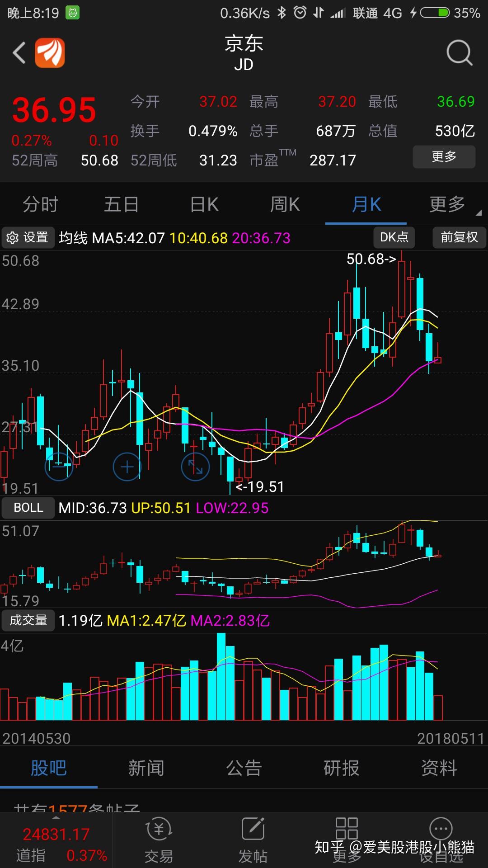
Task: Tap the fullscreen expand arrows circle
Action: [x=195, y=466]
